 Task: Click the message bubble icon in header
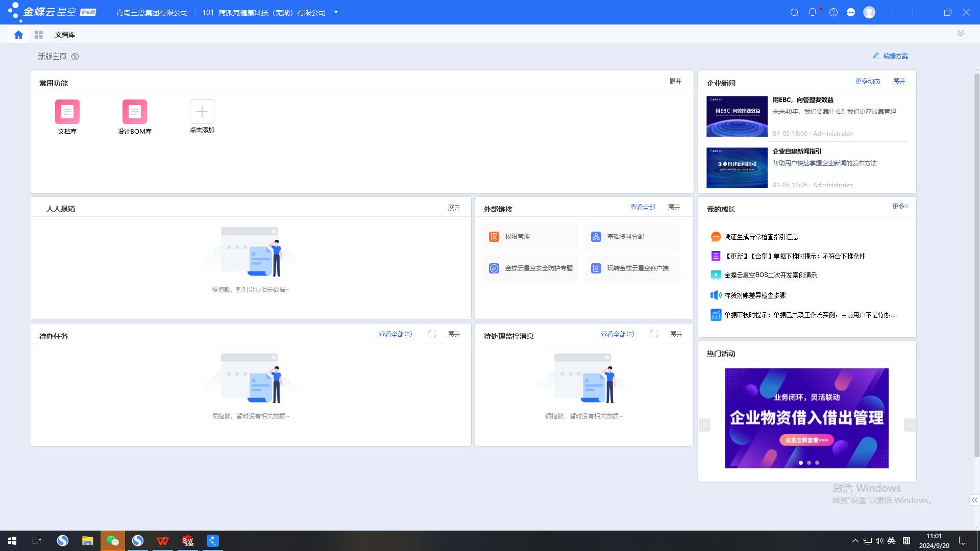(851, 12)
